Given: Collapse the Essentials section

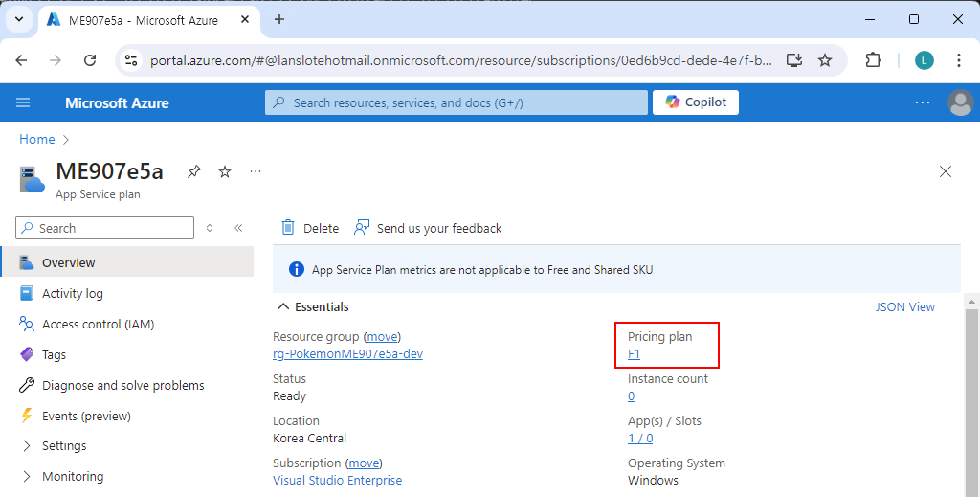Looking at the screenshot, I should [x=313, y=307].
